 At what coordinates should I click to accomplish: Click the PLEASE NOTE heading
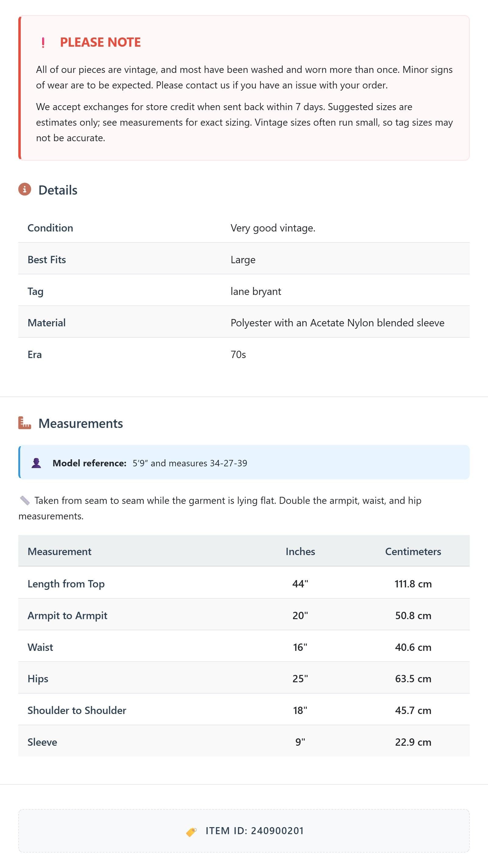pos(100,42)
